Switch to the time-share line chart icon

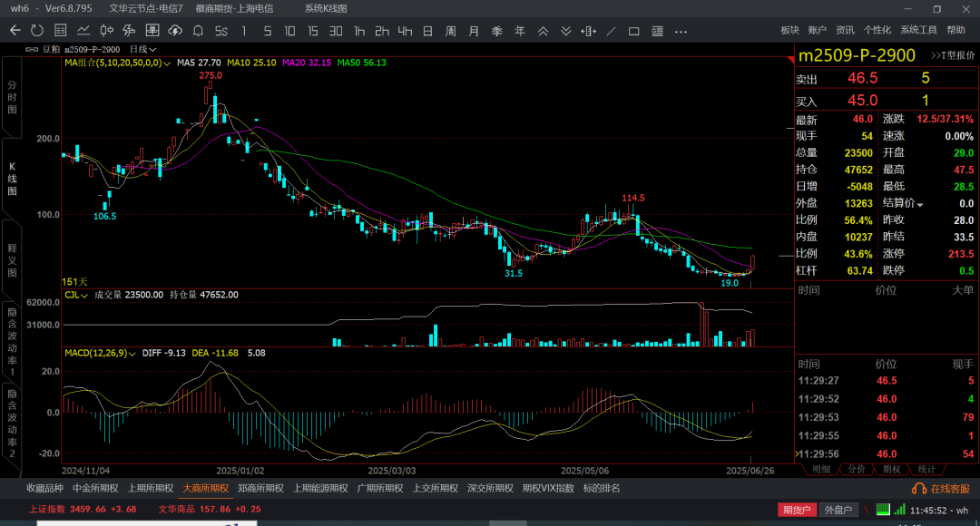[83, 31]
